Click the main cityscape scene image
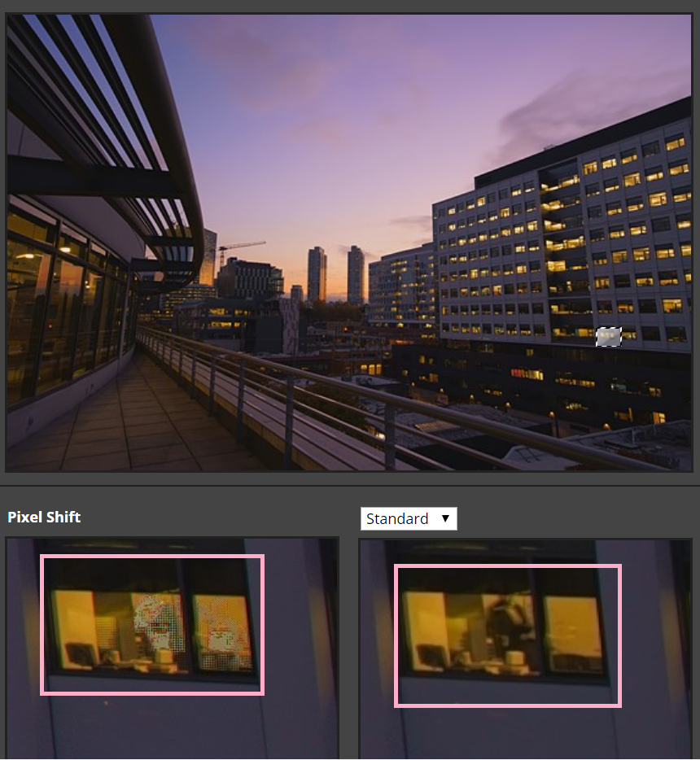This screenshot has width=700, height=760. coord(349,242)
